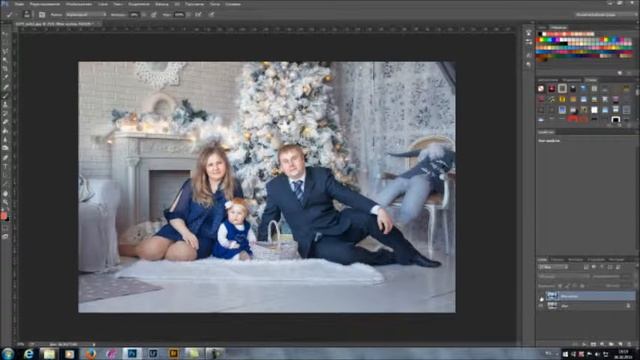Select the Move tool in the toolbox
The image size is (640, 360).
(5, 34)
